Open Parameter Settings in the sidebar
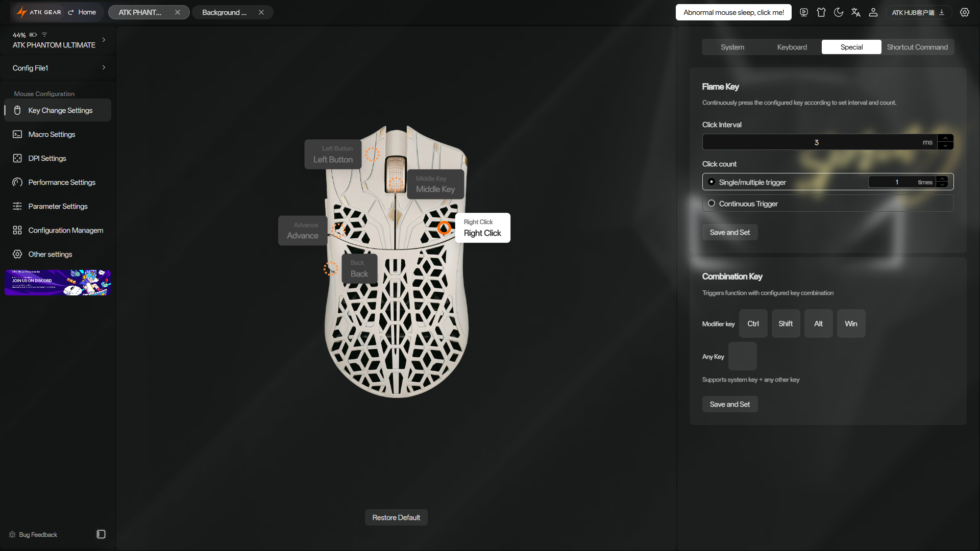980x551 pixels. [58, 206]
